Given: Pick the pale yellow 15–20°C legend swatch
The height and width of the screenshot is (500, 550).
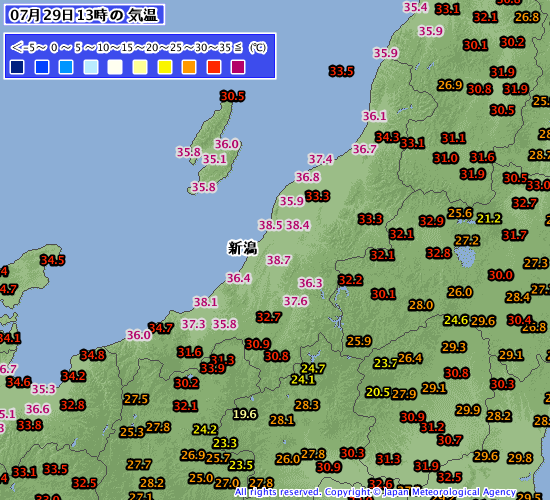Looking at the screenshot, I should pyautogui.click(x=140, y=67).
